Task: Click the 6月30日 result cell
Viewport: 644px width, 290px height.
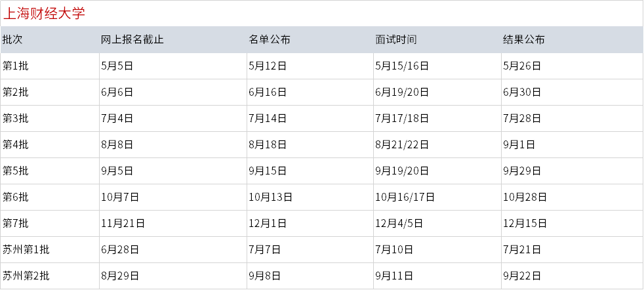Action: (522, 92)
